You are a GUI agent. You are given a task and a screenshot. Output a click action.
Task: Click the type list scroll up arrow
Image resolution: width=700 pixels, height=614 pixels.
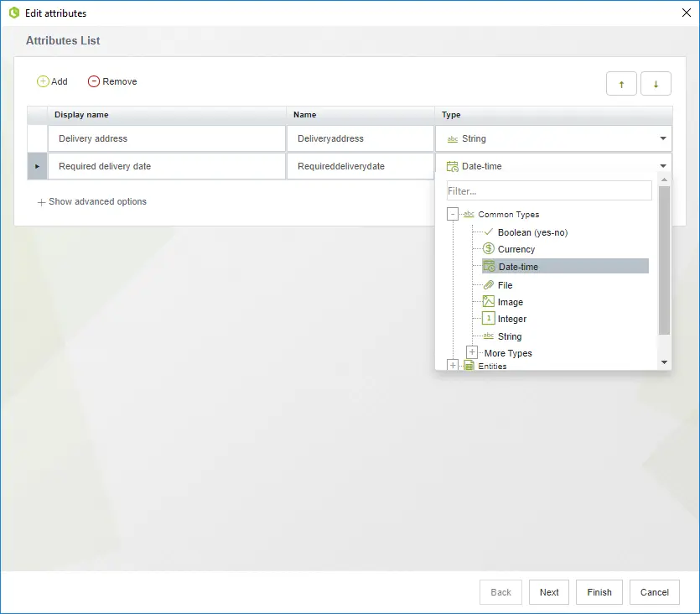pos(664,180)
